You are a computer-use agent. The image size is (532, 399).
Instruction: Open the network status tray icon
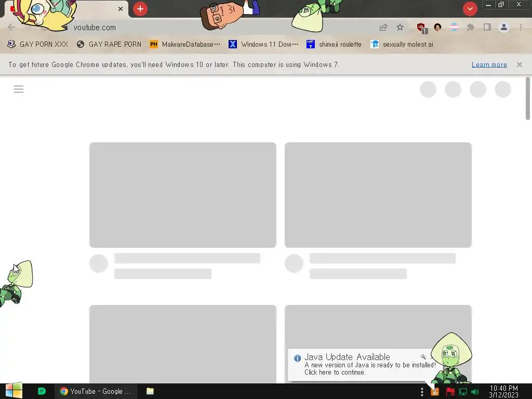click(463, 392)
